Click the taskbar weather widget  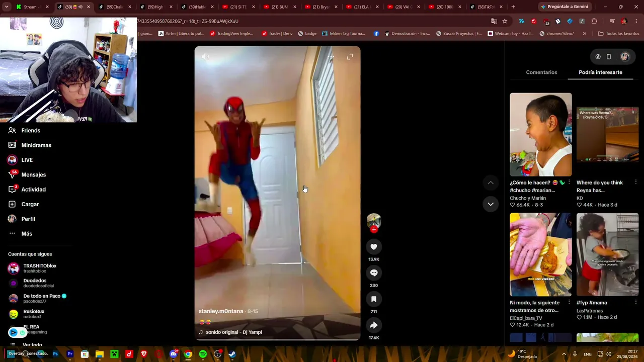[x=522, y=354]
